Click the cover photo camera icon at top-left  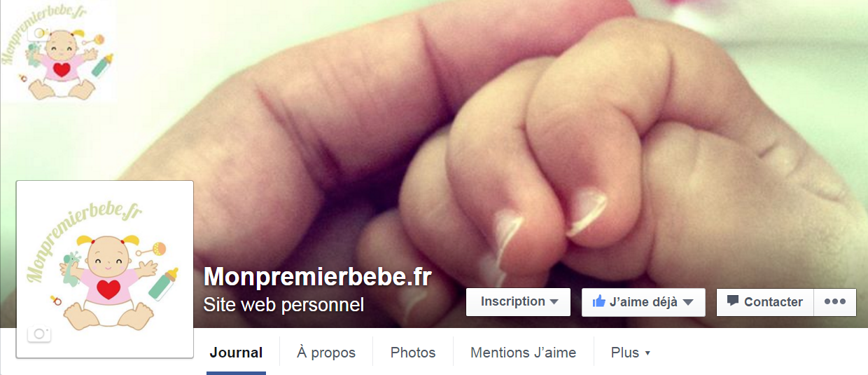(37, 32)
